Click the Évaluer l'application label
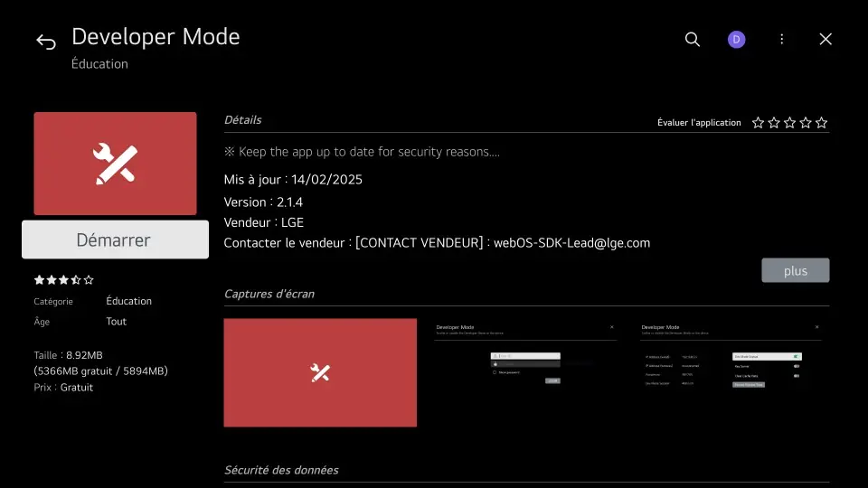The width and height of the screenshot is (868, 488). 699,123
